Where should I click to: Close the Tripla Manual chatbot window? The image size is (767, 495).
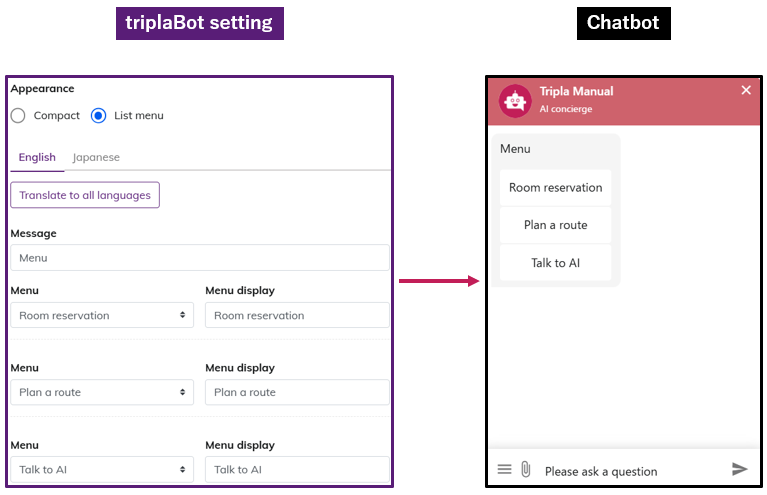746,90
